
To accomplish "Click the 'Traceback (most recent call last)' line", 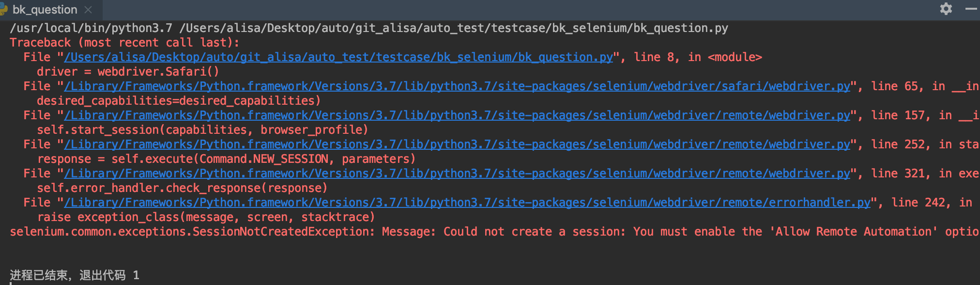I will (124, 43).
